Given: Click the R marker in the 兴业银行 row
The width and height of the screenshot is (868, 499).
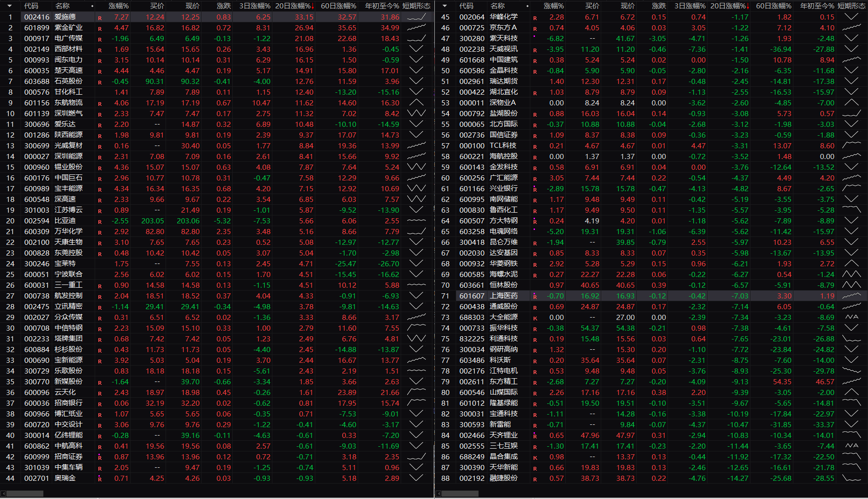Looking at the screenshot, I should point(535,189).
